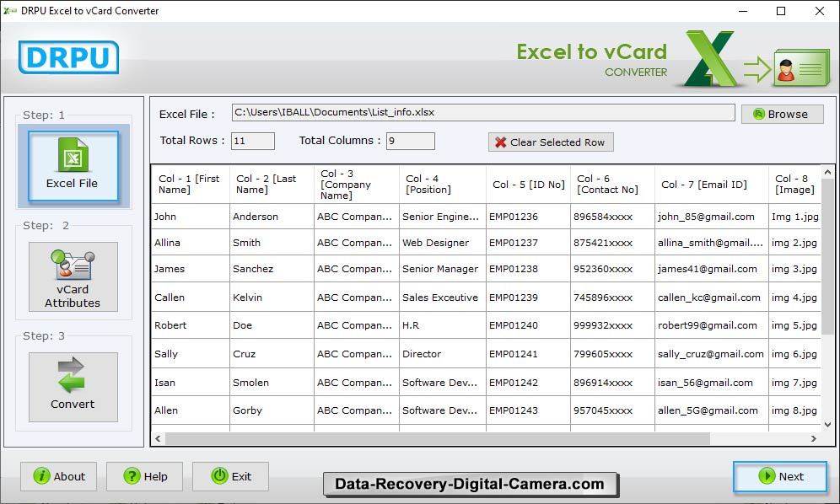
Task: Click the robert99@gmail.com cell
Action: point(712,325)
